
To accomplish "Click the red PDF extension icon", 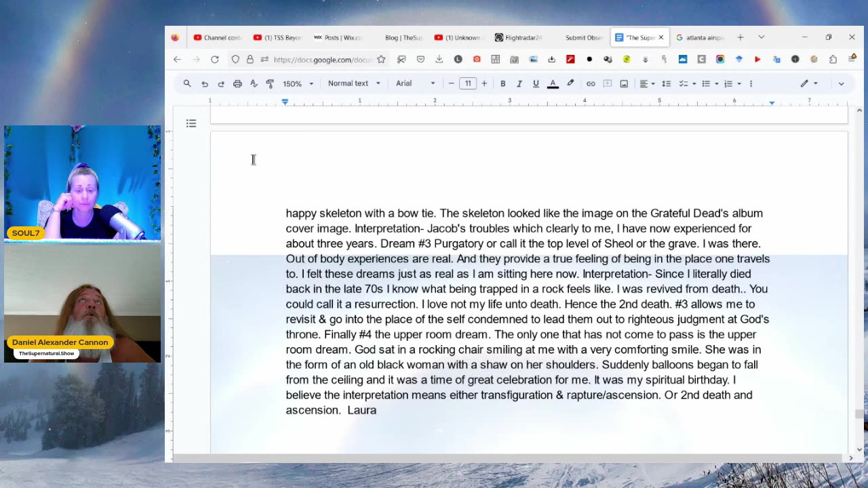I will coord(570,60).
